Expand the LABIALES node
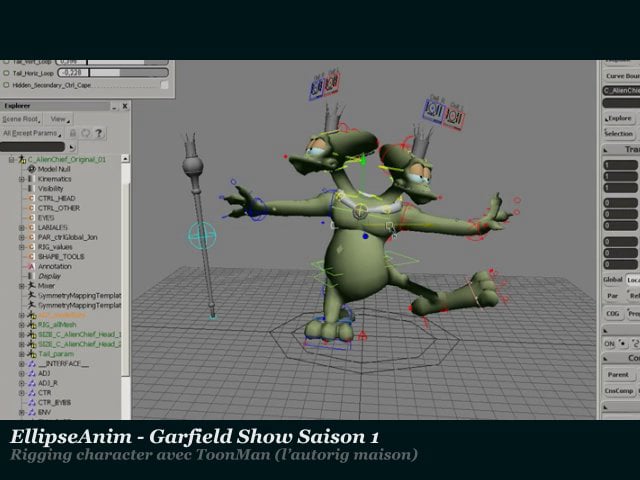Viewport: 640px width, 480px height. [x=22, y=227]
